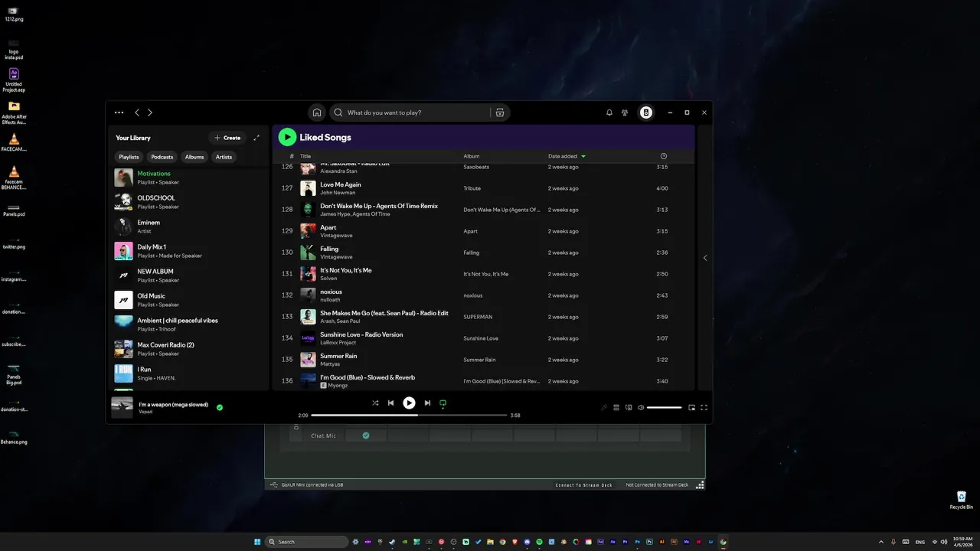Open the Vapad artist link in player bar

point(146,412)
